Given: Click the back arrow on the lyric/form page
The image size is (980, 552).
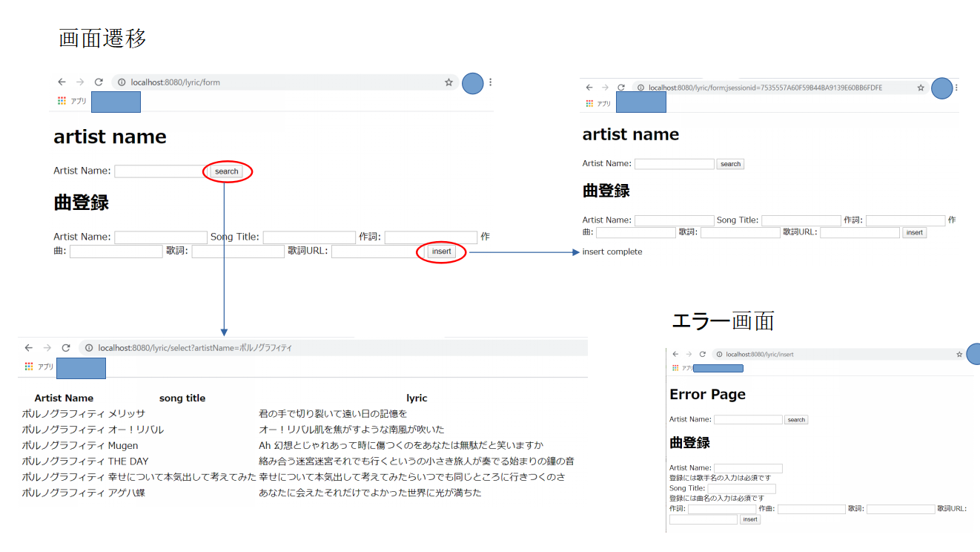Looking at the screenshot, I should pyautogui.click(x=62, y=82).
